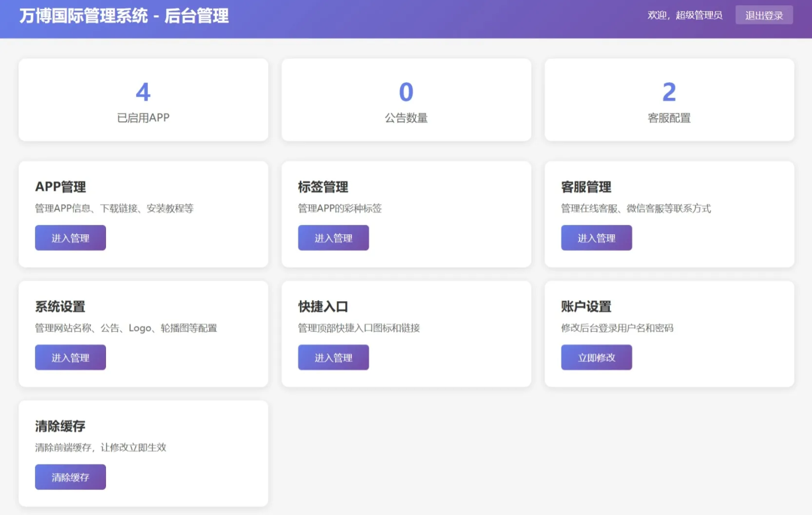
Task: Click the purple 清除缓存 button
Action: click(x=70, y=477)
